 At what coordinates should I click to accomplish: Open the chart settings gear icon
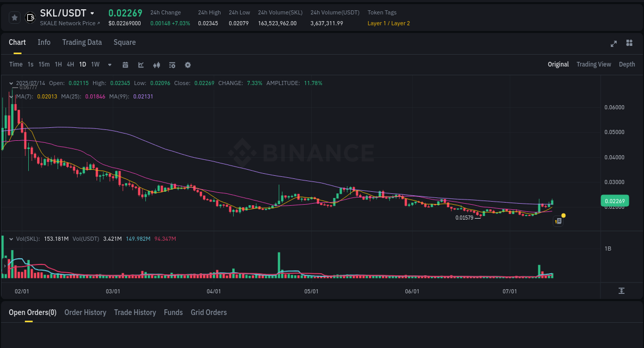pos(188,64)
